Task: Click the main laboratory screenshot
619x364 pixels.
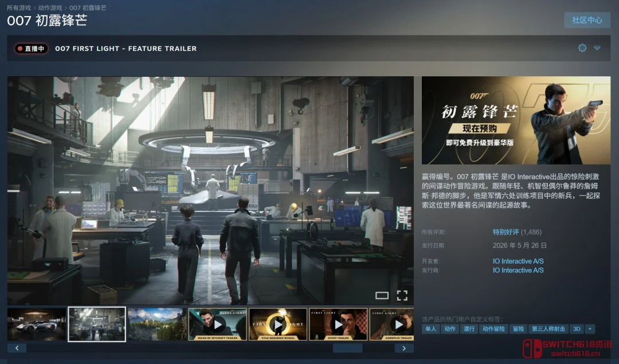Action: coord(210,190)
